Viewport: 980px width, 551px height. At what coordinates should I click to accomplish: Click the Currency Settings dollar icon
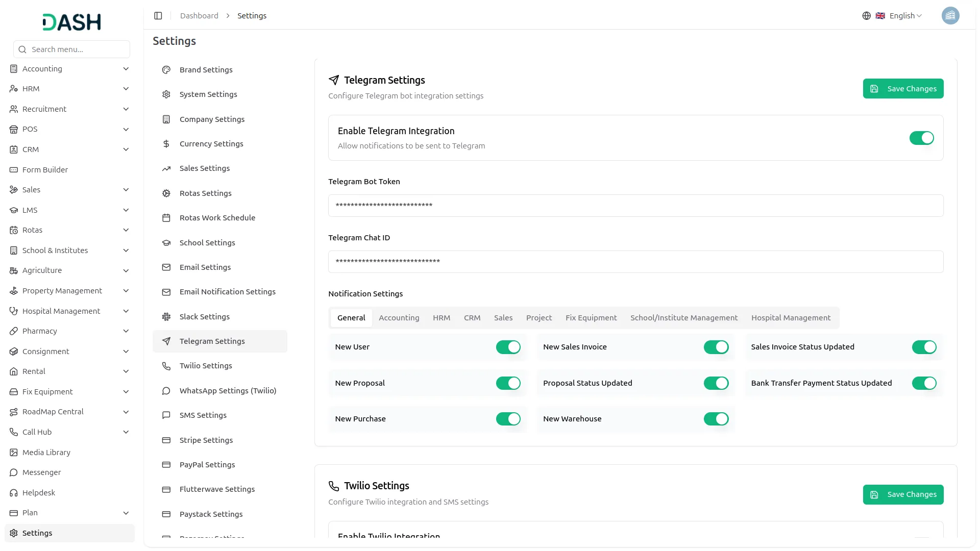click(x=166, y=144)
